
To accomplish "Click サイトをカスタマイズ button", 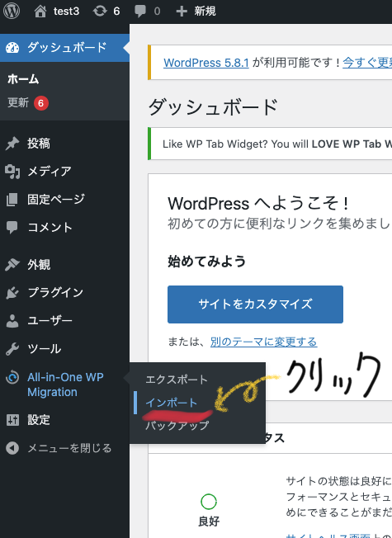I will (x=255, y=304).
